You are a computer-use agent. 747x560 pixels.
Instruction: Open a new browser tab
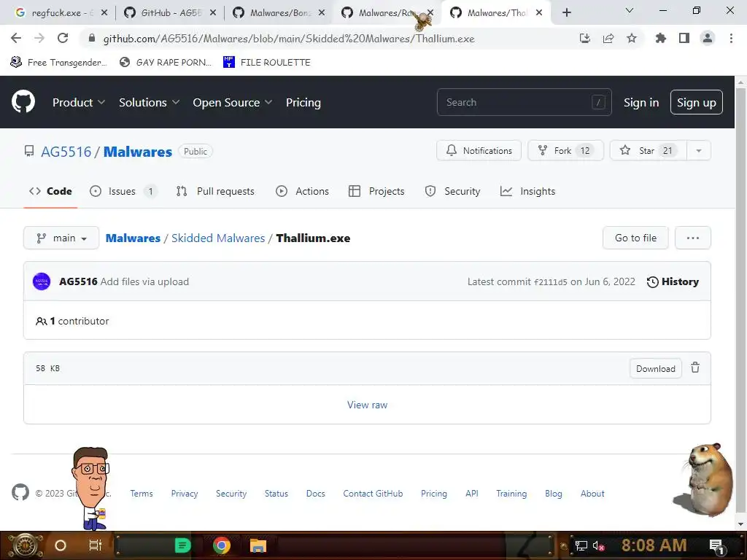[566, 12]
